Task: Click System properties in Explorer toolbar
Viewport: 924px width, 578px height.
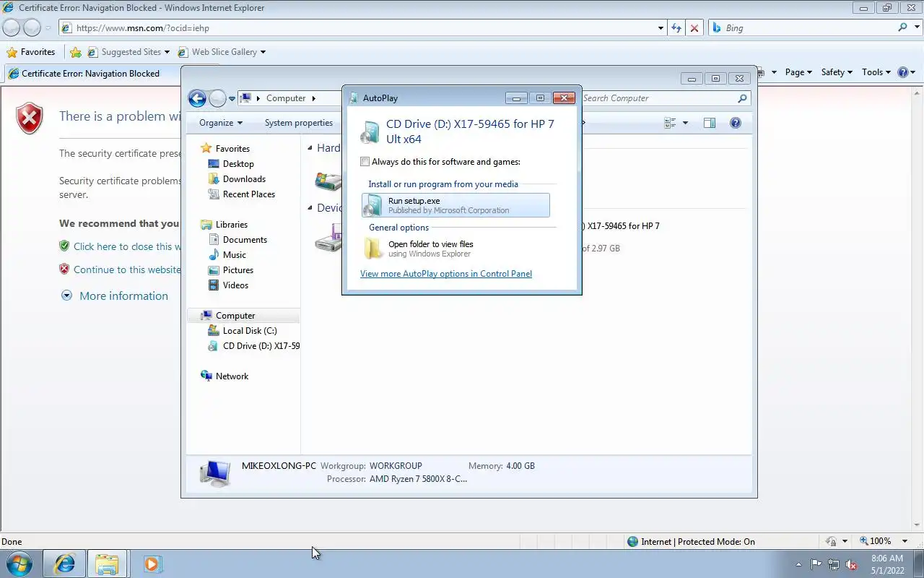Action: tap(299, 123)
